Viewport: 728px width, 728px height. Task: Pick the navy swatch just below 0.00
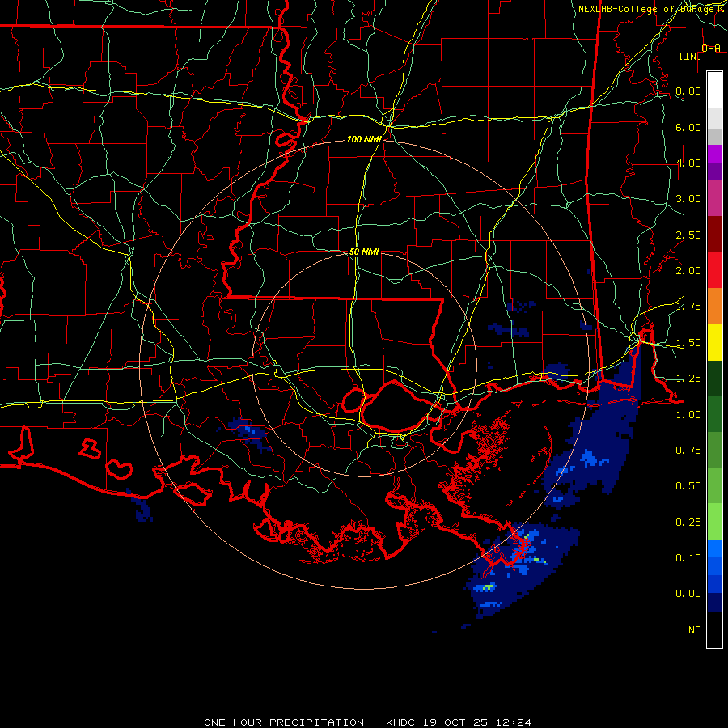click(x=714, y=603)
